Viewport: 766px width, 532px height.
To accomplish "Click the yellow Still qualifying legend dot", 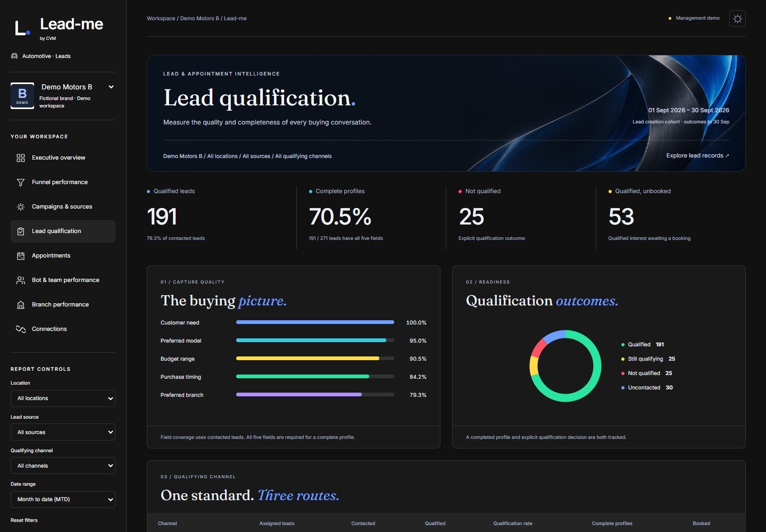I will click(623, 359).
